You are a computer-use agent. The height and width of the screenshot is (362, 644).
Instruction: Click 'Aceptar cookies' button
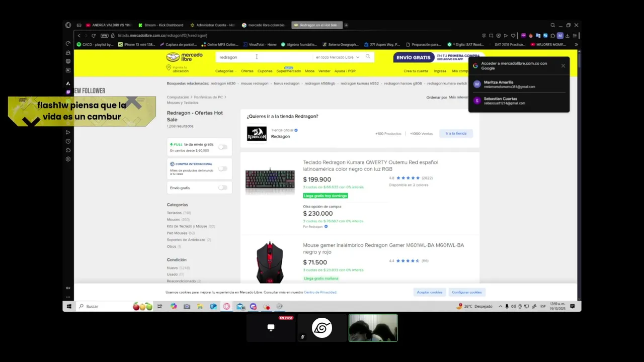point(429,292)
